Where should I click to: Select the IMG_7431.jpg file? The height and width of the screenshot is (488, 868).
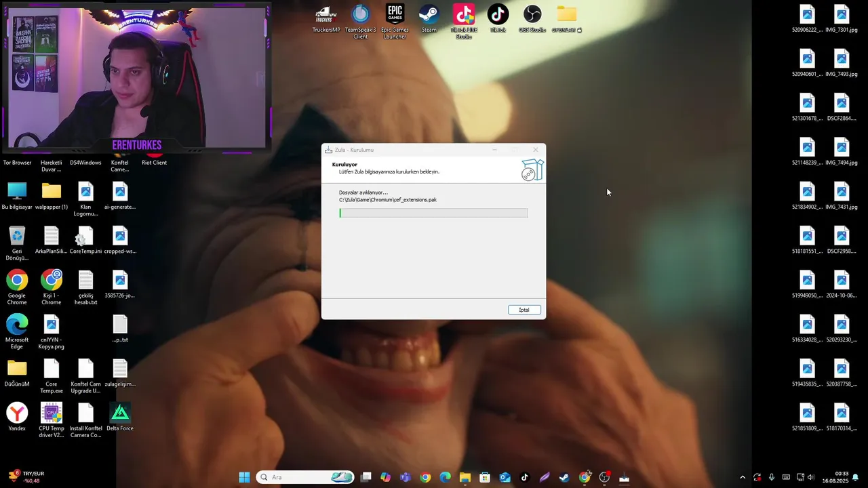842,195
